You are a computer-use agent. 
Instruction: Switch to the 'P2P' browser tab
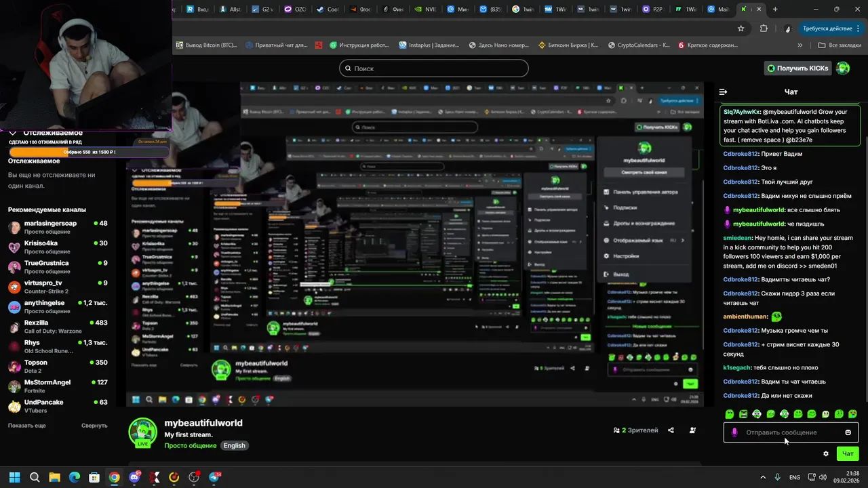pyautogui.click(x=652, y=9)
